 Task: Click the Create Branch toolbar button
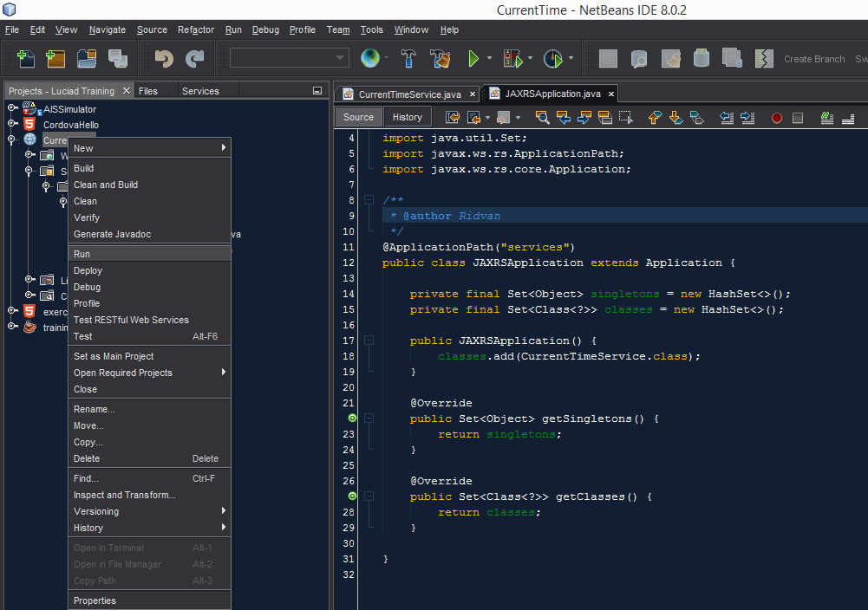(x=814, y=59)
